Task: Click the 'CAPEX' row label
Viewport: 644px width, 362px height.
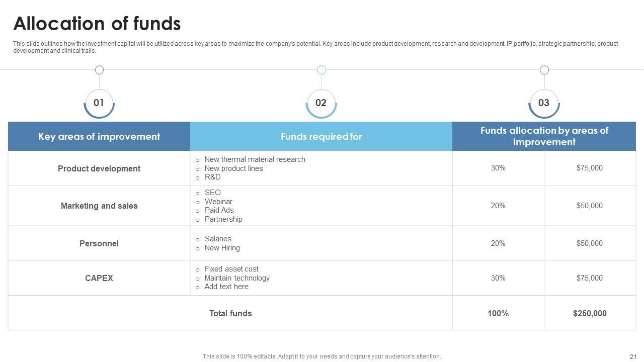Action: 99,278
